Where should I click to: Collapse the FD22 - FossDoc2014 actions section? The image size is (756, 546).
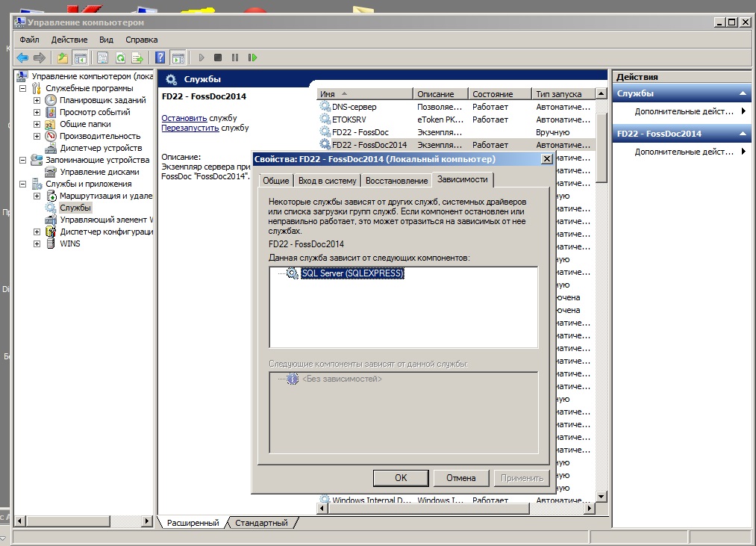743,134
